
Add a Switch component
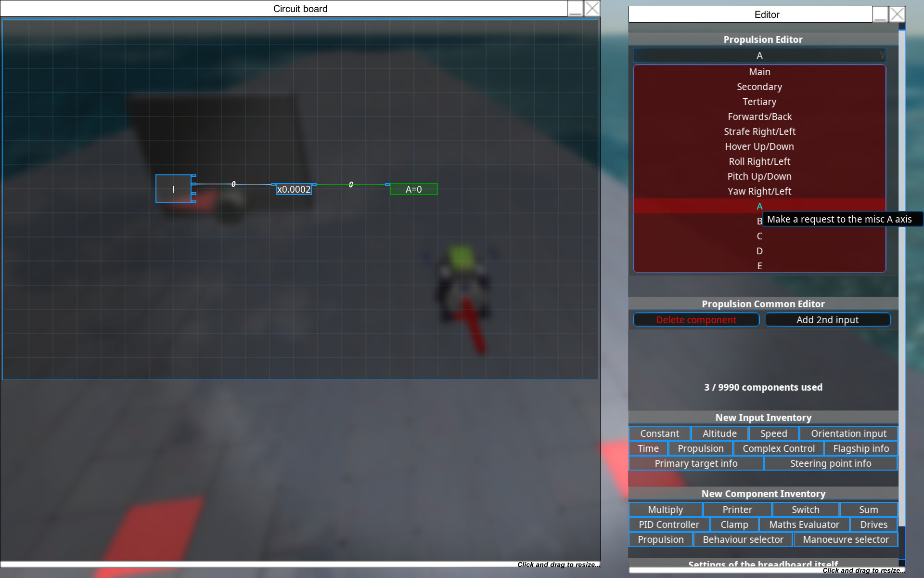click(x=805, y=510)
